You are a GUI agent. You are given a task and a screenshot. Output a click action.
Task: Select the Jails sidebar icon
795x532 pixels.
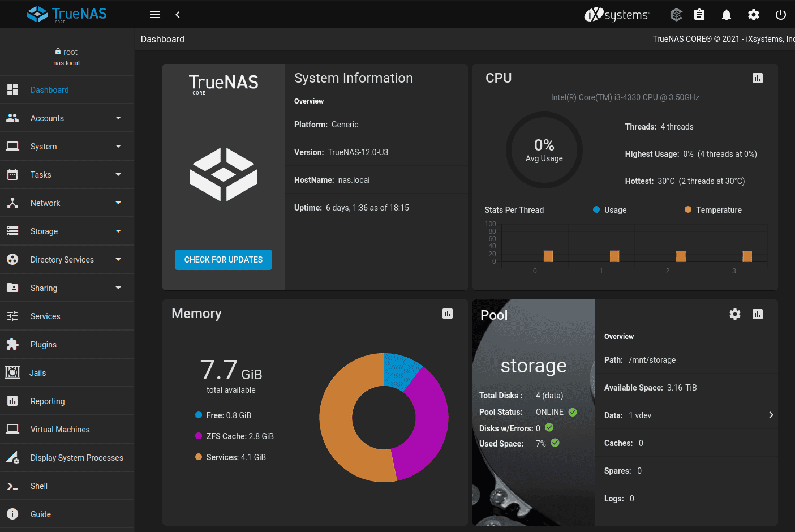point(12,372)
